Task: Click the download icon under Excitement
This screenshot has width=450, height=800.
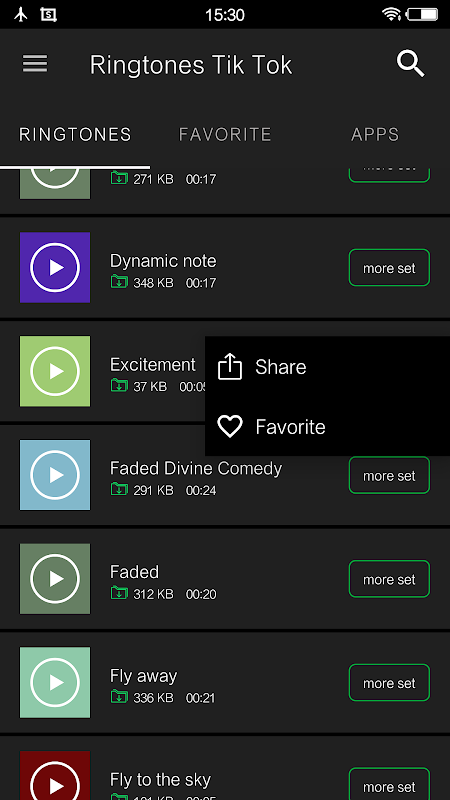Action: click(119, 386)
